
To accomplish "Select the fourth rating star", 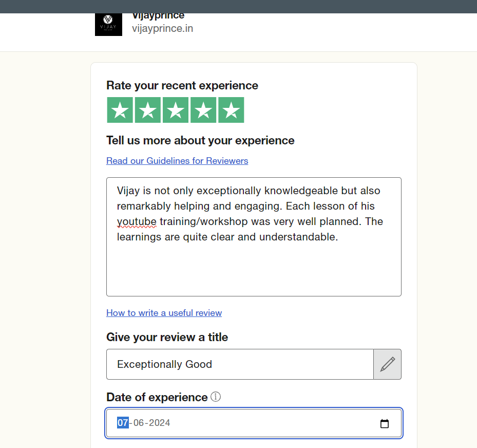I will click(x=203, y=110).
